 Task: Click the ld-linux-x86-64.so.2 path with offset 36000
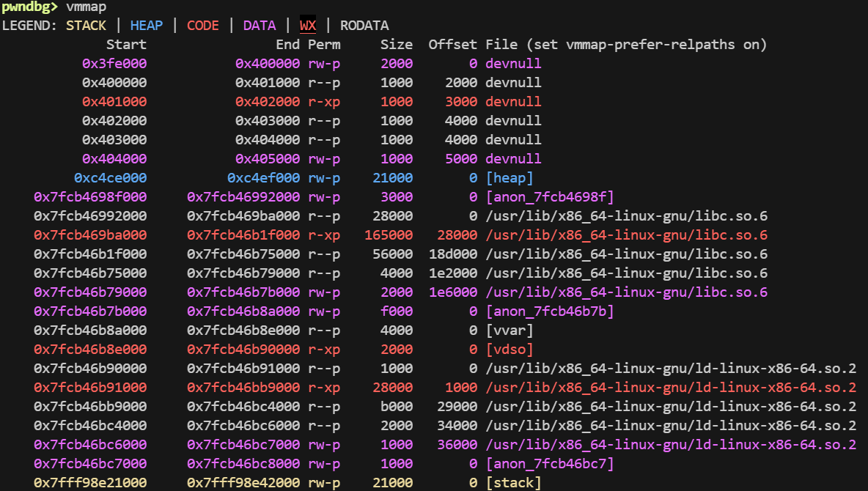point(671,445)
